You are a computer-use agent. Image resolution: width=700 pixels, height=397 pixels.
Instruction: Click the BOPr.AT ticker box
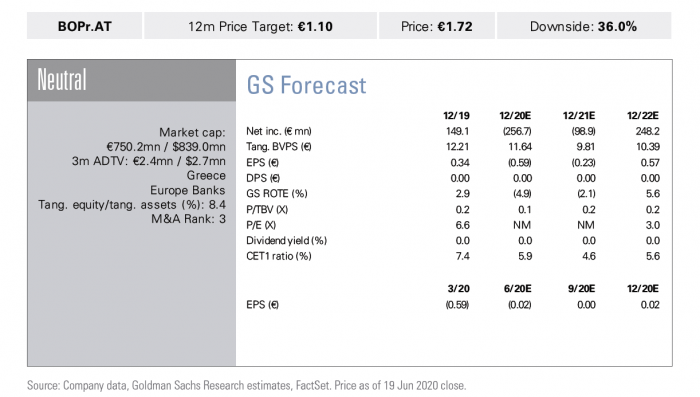[x=84, y=26]
